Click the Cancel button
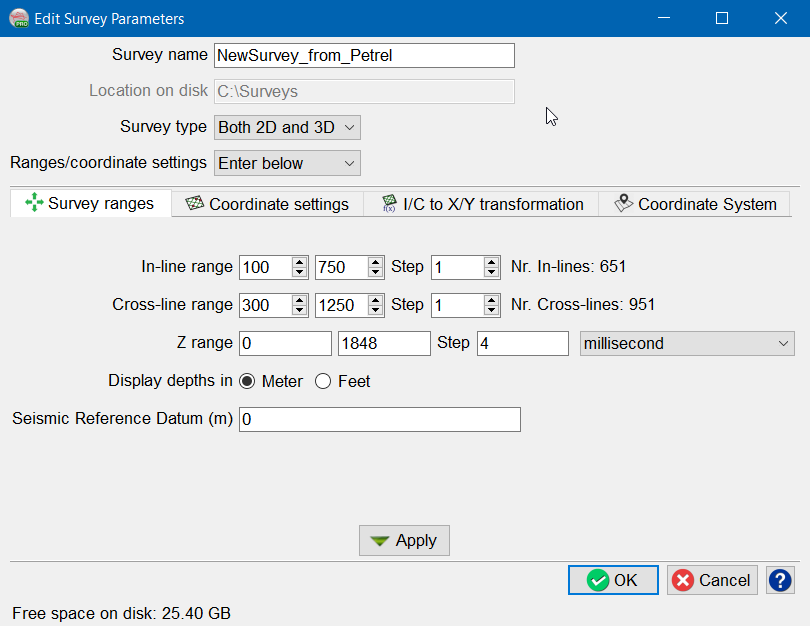The image size is (810, 626). (x=712, y=580)
